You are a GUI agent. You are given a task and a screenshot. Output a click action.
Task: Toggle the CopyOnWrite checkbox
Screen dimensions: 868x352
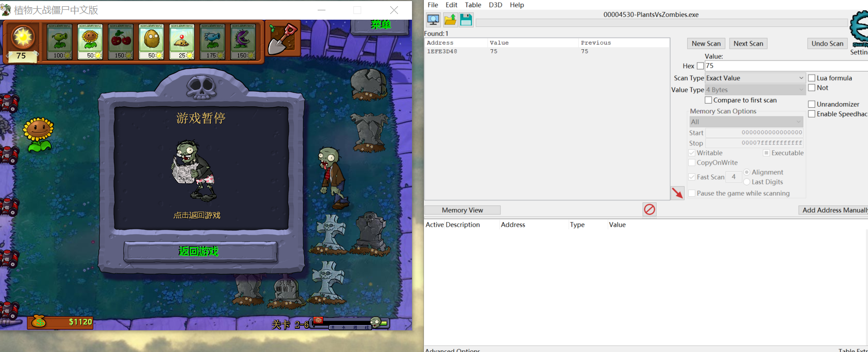(691, 163)
